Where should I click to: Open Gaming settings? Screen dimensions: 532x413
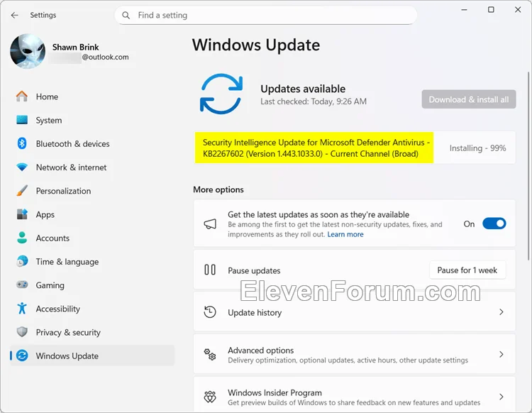pos(92,285)
